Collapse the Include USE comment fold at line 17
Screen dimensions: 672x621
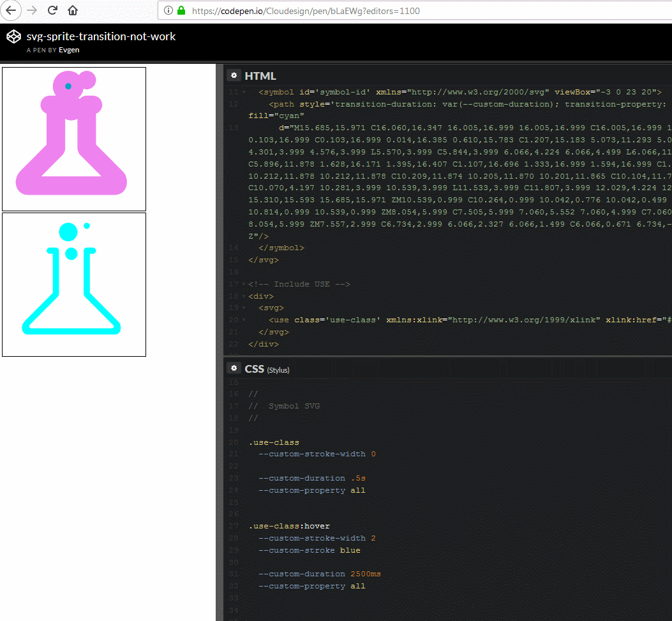click(244, 284)
